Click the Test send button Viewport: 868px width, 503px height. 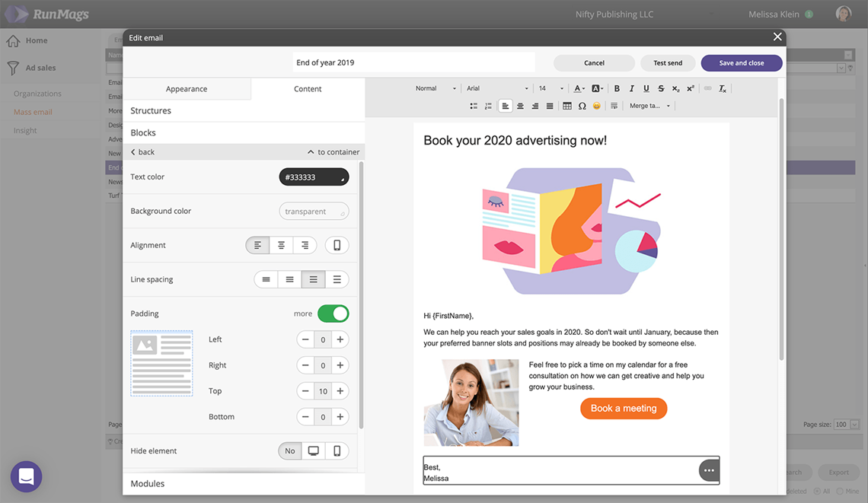pyautogui.click(x=668, y=63)
